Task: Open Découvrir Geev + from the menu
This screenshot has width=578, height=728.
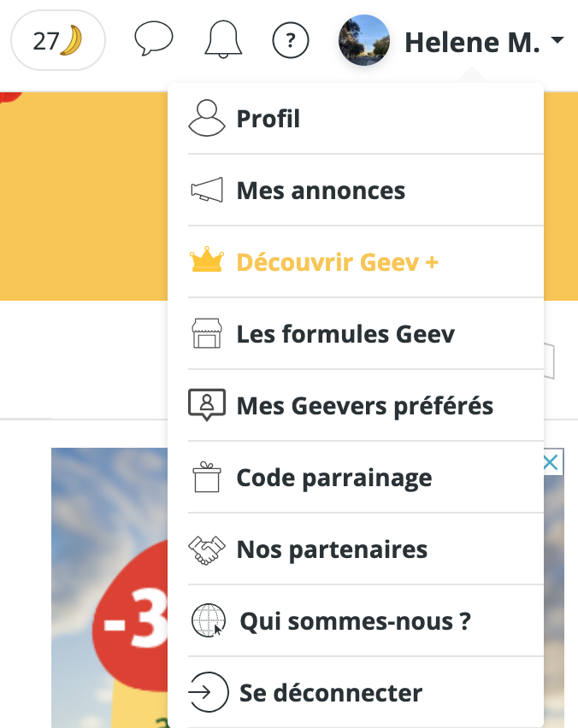Action: coord(337,261)
